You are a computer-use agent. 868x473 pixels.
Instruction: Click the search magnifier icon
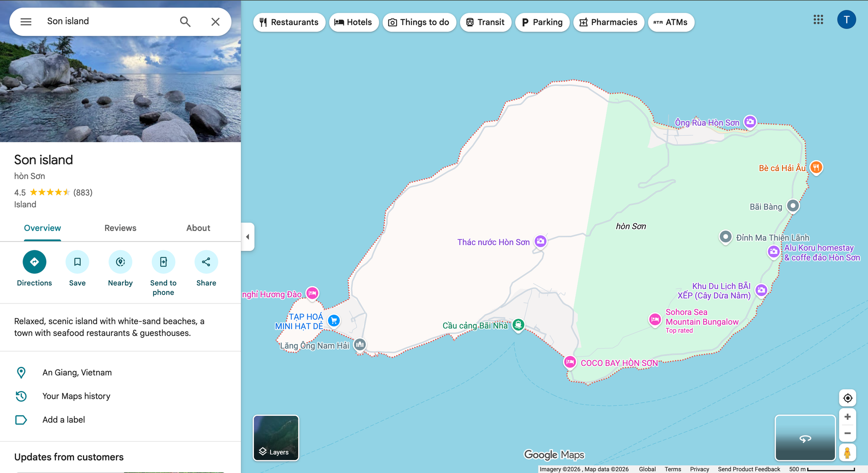pyautogui.click(x=185, y=22)
